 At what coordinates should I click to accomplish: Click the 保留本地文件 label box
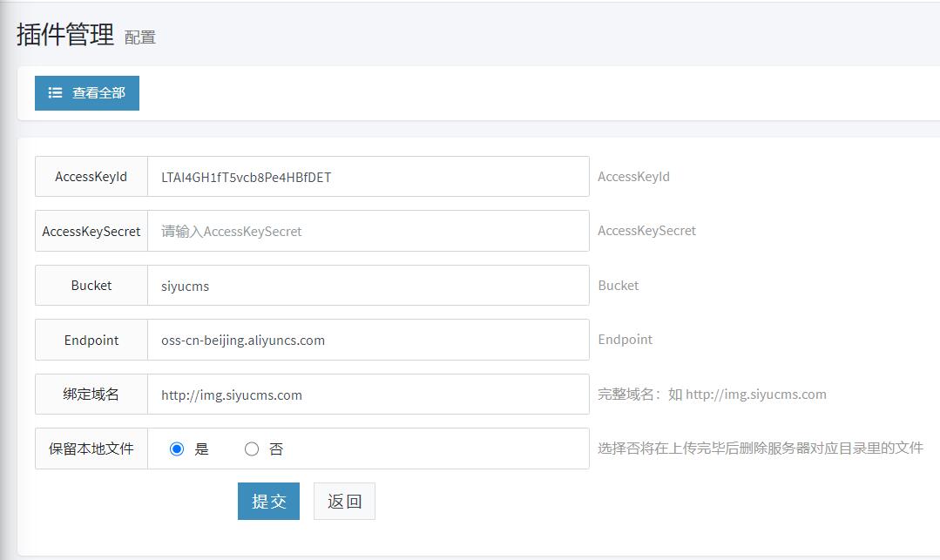coord(91,449)
